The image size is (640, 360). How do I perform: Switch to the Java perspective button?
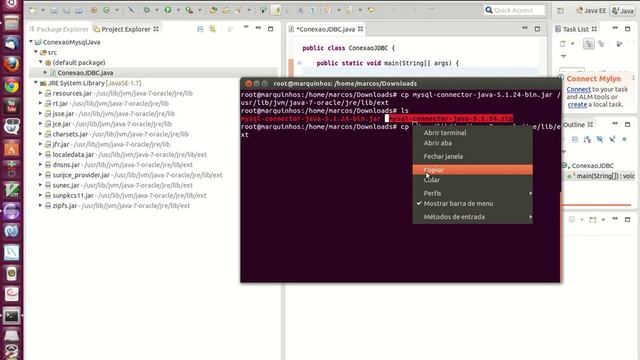[622, 11]
